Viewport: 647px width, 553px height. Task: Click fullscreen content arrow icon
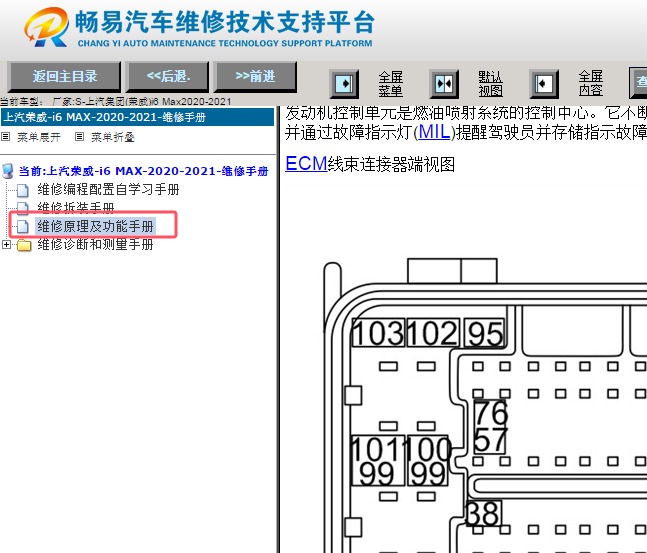[544, 84]
